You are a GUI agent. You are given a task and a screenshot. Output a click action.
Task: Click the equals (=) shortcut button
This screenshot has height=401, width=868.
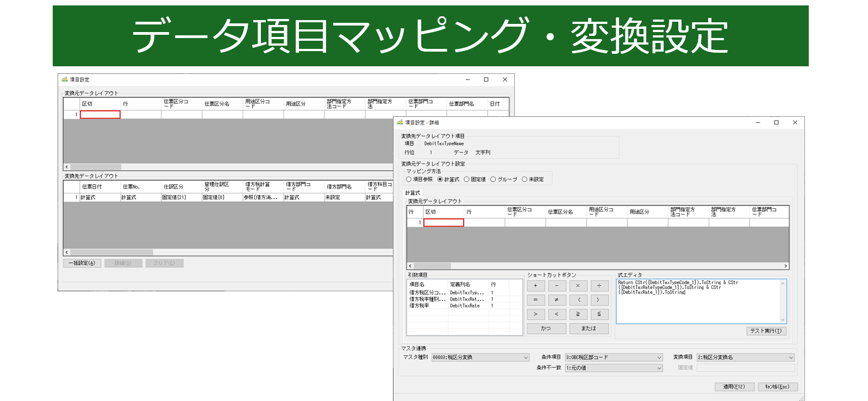point(535,300)
